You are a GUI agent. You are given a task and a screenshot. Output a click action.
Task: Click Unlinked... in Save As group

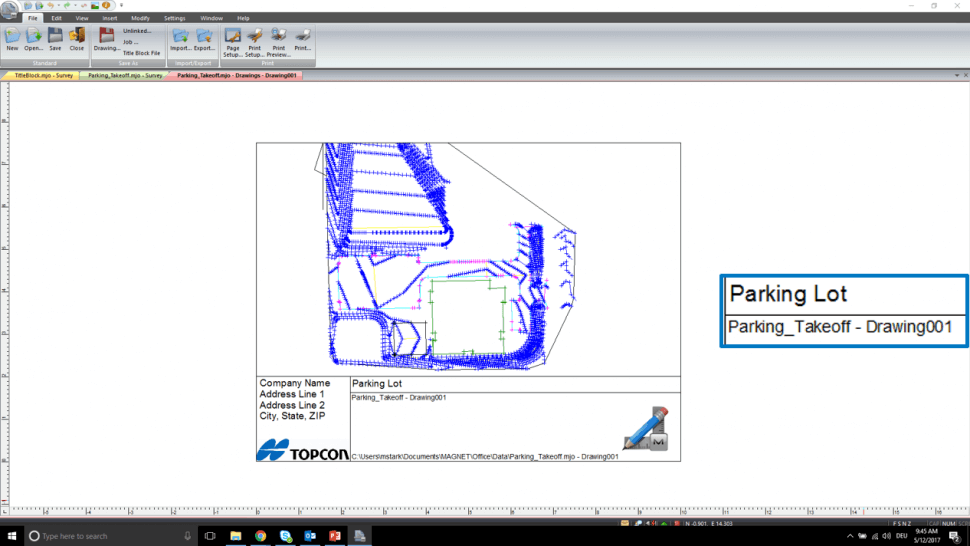(x=137, y=31)
